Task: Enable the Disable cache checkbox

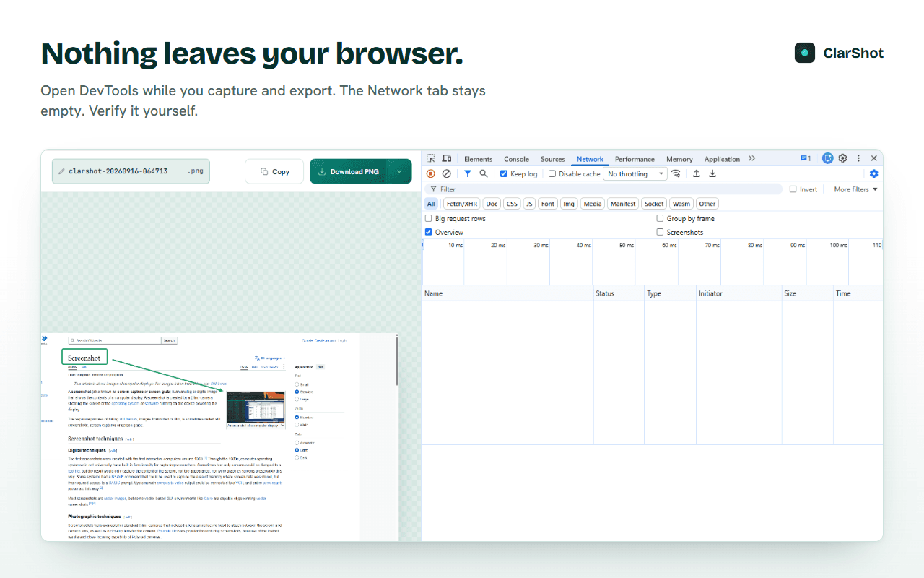Action: point(552,173)
